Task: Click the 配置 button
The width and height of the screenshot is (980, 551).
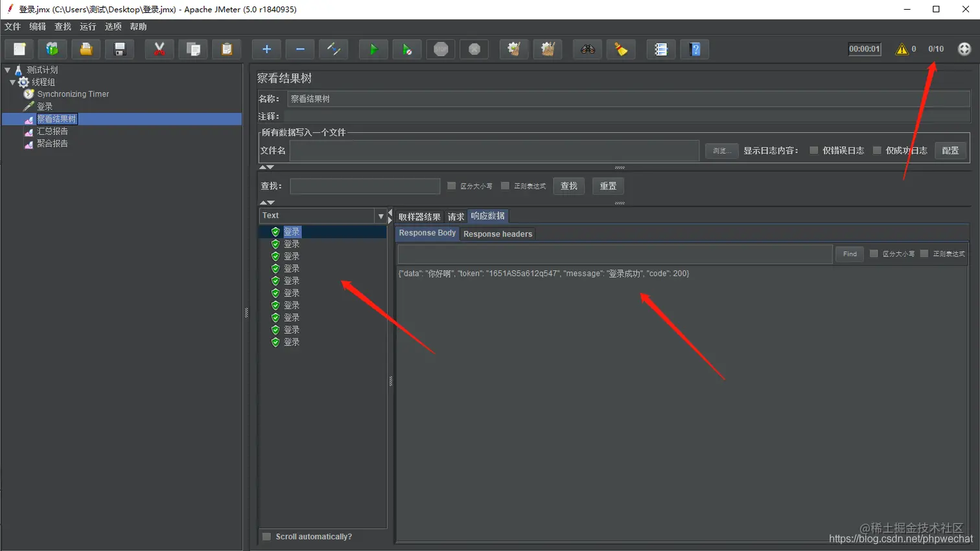Action: [x=951, y=150]
